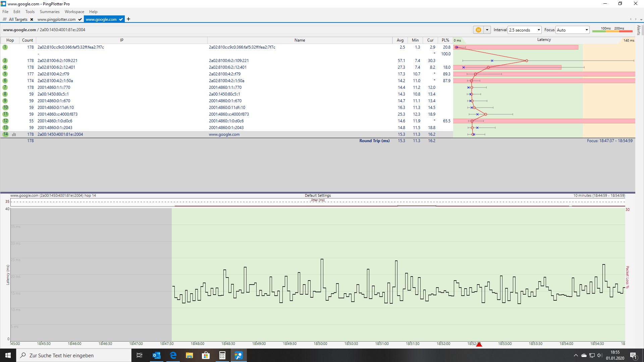Open the tab list overflow arrow
The image size is (644, 362).
click(x=641, y=19)
